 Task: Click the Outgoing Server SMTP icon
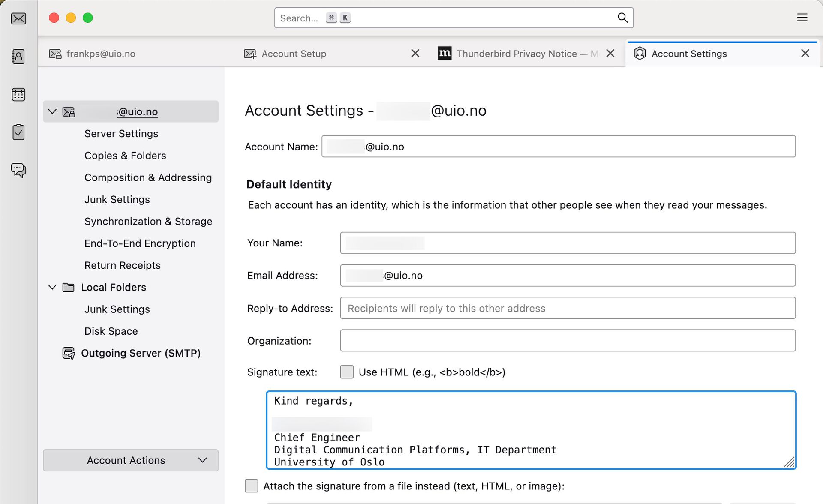click(x=69, y=353)
